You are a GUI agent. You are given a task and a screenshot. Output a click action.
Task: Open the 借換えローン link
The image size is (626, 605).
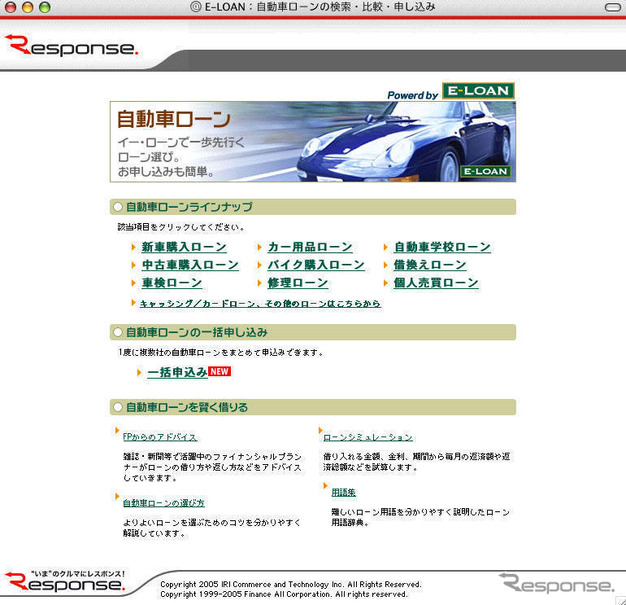[x=429, y=265]
